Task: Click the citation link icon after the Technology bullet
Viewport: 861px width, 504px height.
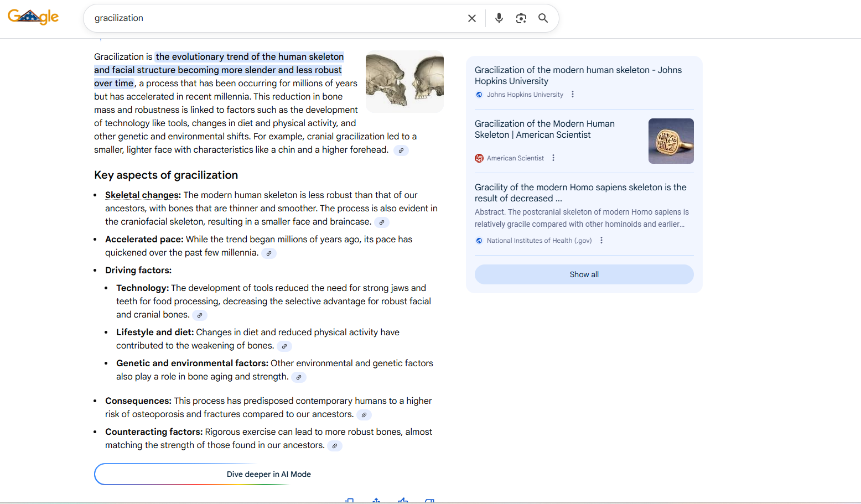Action: tap(200, 315)
